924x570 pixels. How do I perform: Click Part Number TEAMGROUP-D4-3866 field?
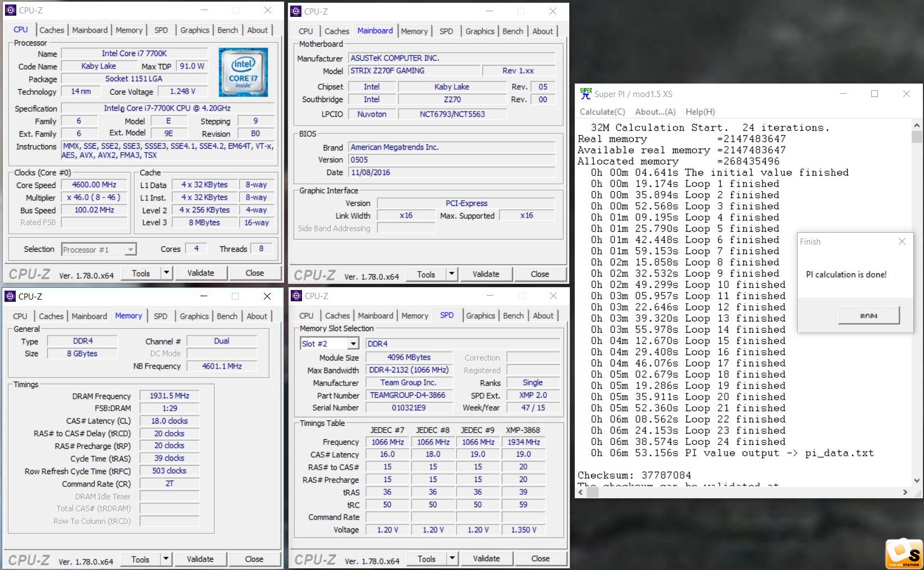click(409, 395)
